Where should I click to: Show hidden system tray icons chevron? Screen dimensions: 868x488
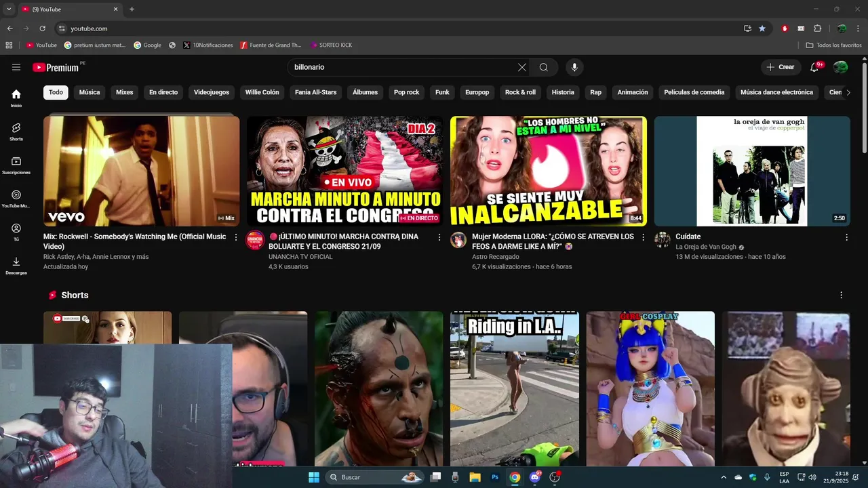click(723, 477)
